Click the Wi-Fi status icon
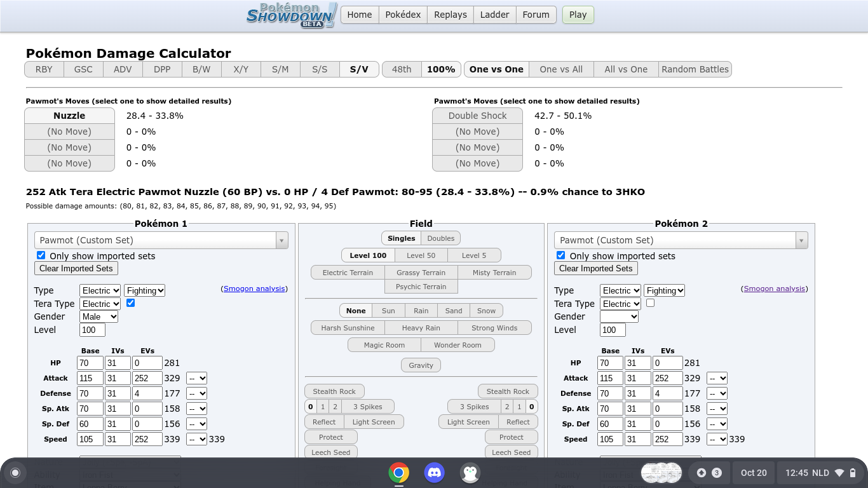 point(839,473)
